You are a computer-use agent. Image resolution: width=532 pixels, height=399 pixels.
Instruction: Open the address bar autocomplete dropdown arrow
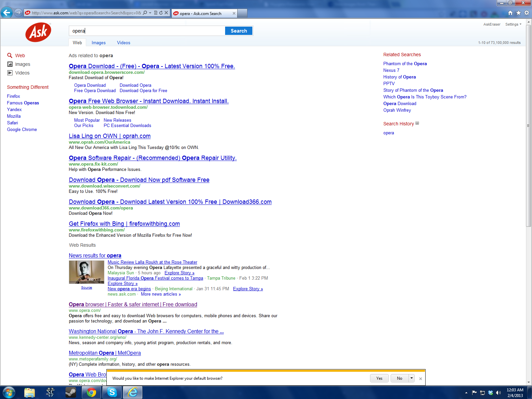[150, 13]
